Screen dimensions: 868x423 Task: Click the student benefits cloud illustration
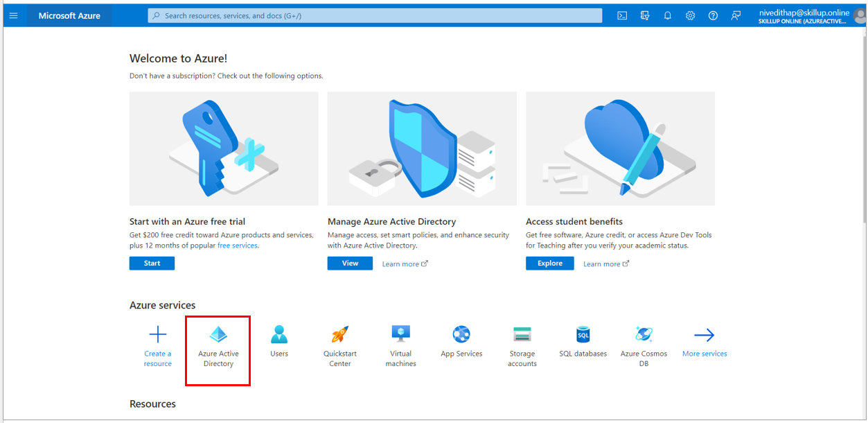pyautogui.click(x=620, y=148)
